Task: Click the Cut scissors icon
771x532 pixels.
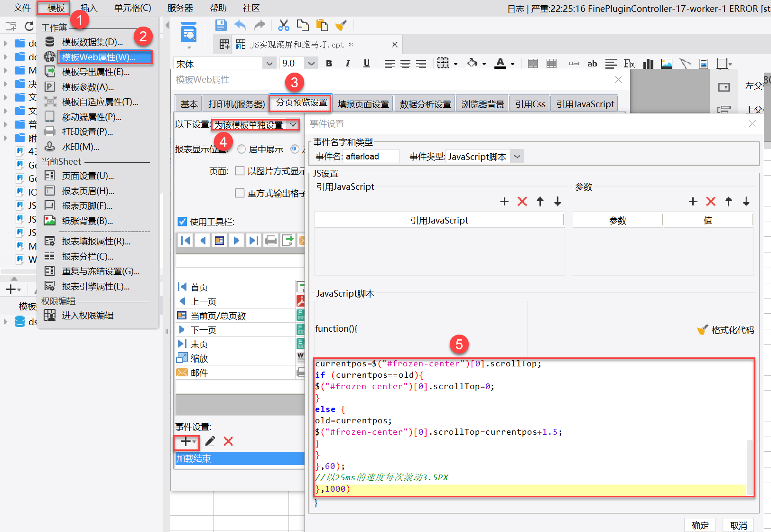Action: tap(284, 25)
